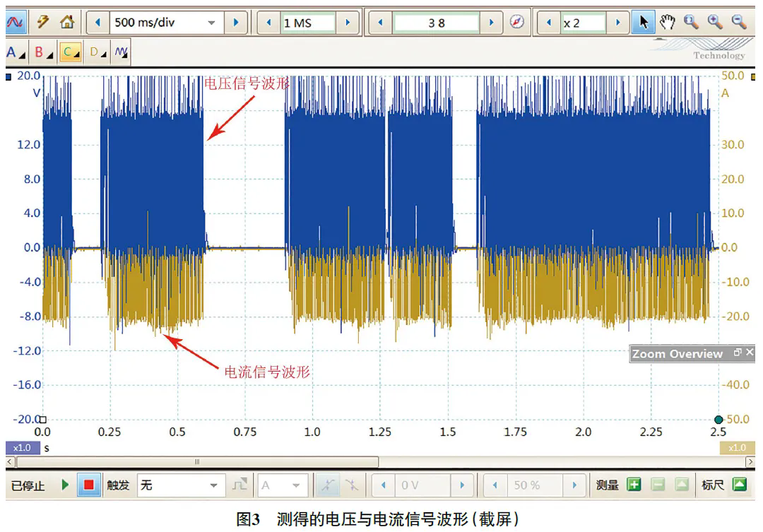The width and height of the screenshot is (763, 532).
Task: Open the math channels button
Action: point(122,52)
